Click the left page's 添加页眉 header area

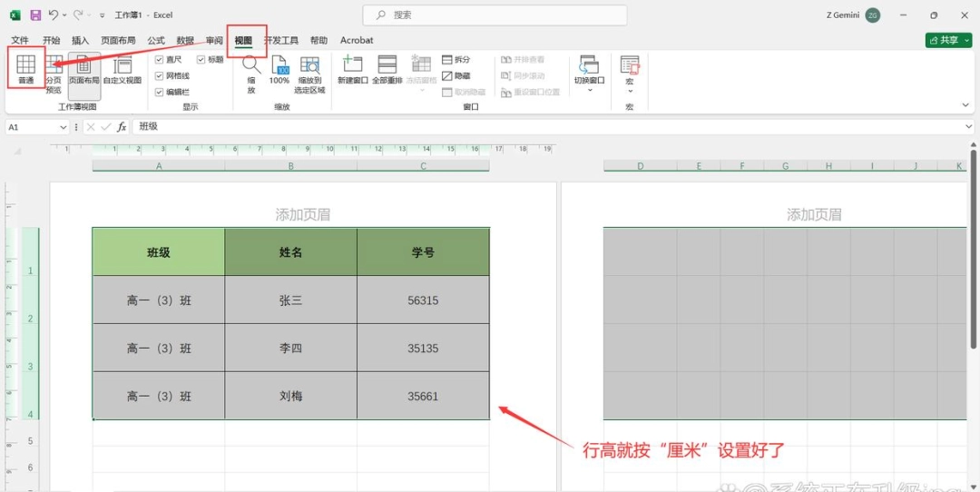tap(302, 215)
